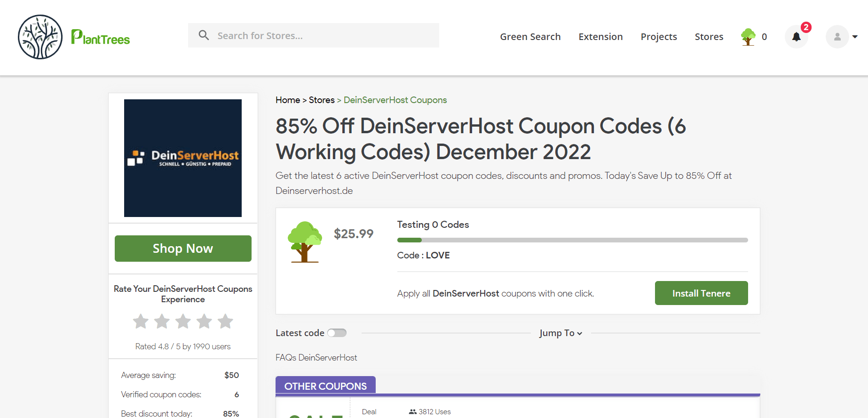
Task: Click the Code : LOVE text
Action: click(x=423, y=255)
